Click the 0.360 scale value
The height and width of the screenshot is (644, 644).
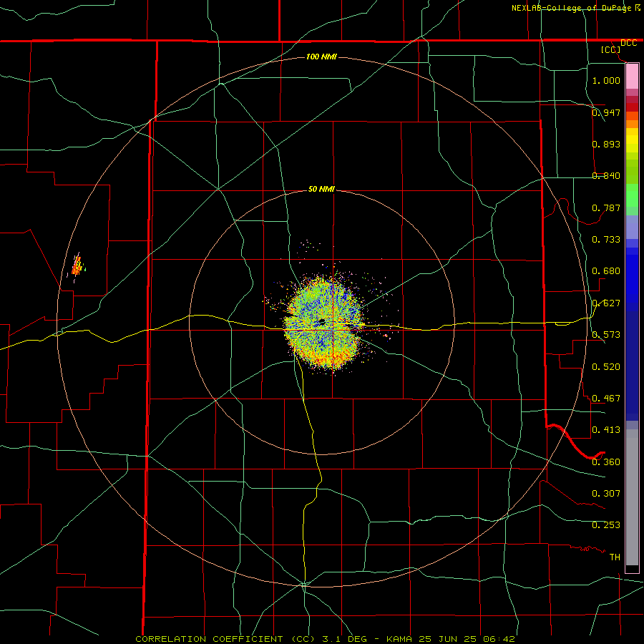click(x=606, y=462)
